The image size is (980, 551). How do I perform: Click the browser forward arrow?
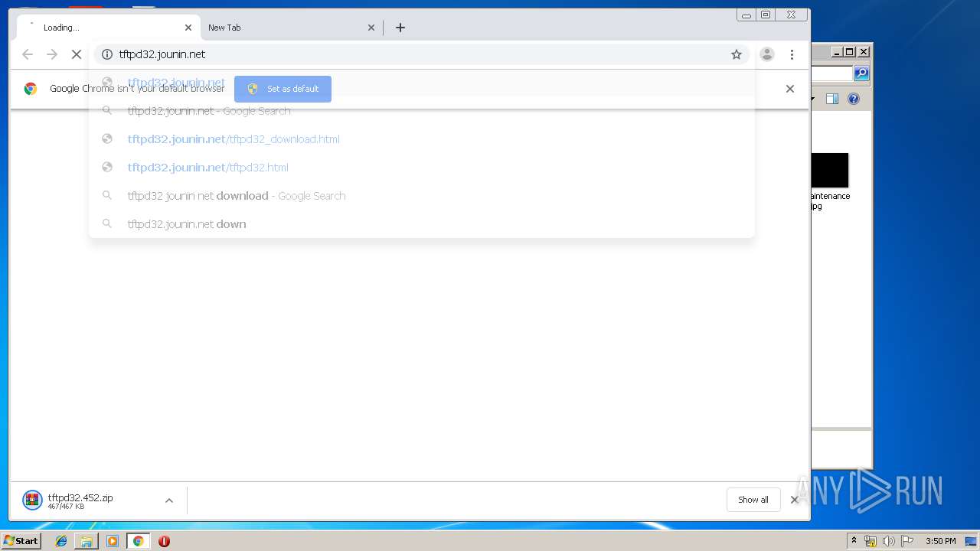pyautogui.click(x=52, y=54)
